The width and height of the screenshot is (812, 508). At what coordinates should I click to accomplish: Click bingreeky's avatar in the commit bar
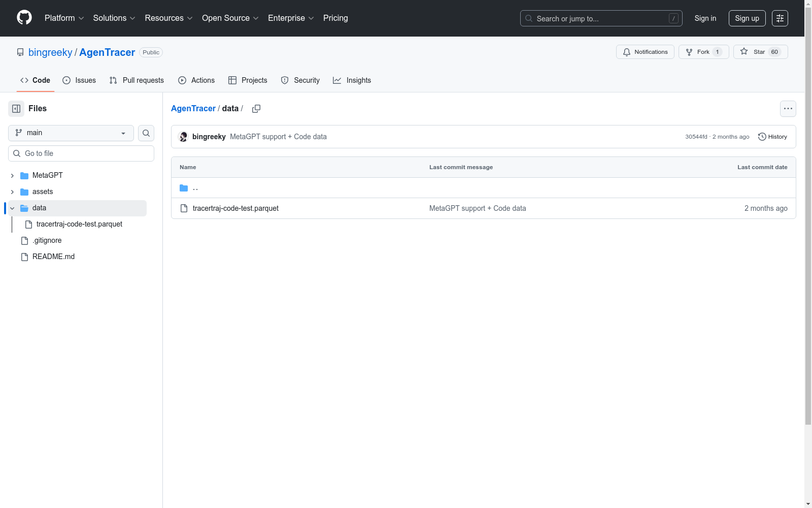click(184, 137)
